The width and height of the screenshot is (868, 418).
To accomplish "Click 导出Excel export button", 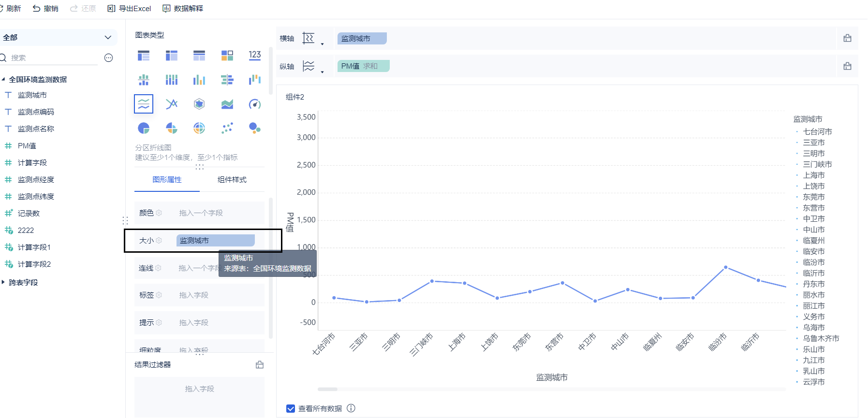I will click(129, 8).
